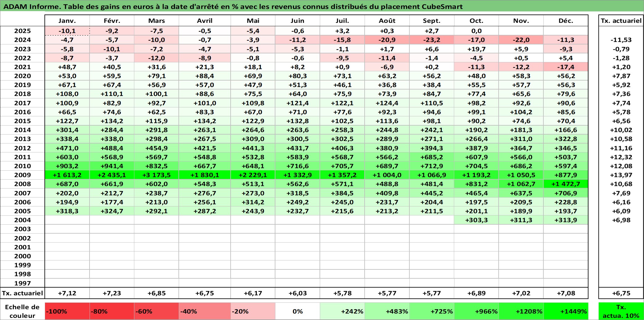Select cell -23,2 in September 2024

point(432,40)
